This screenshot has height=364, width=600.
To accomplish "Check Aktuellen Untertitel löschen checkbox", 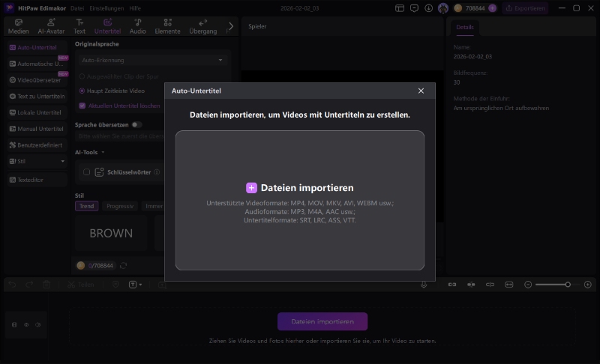I will (x=82, y=106).
